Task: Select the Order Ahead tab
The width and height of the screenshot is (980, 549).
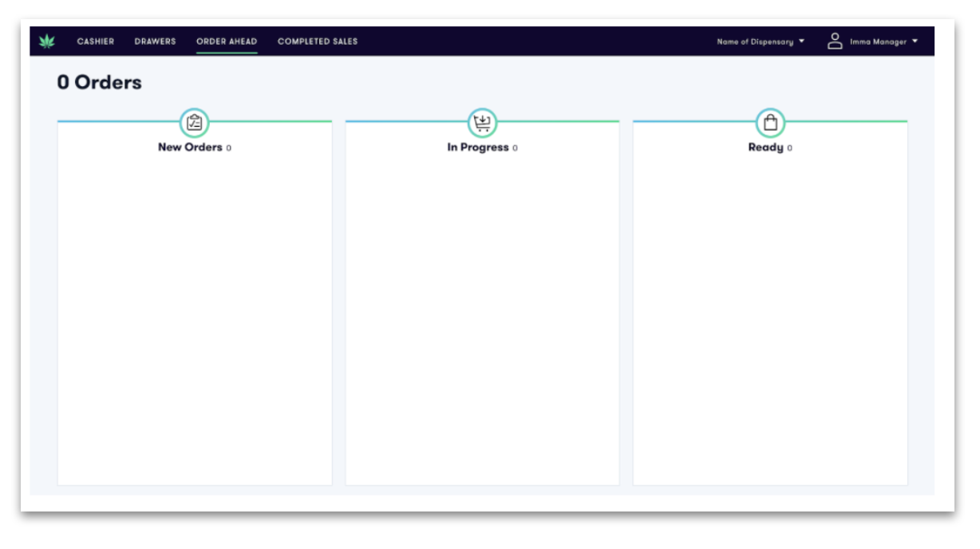Action: [x=227, y=41]
